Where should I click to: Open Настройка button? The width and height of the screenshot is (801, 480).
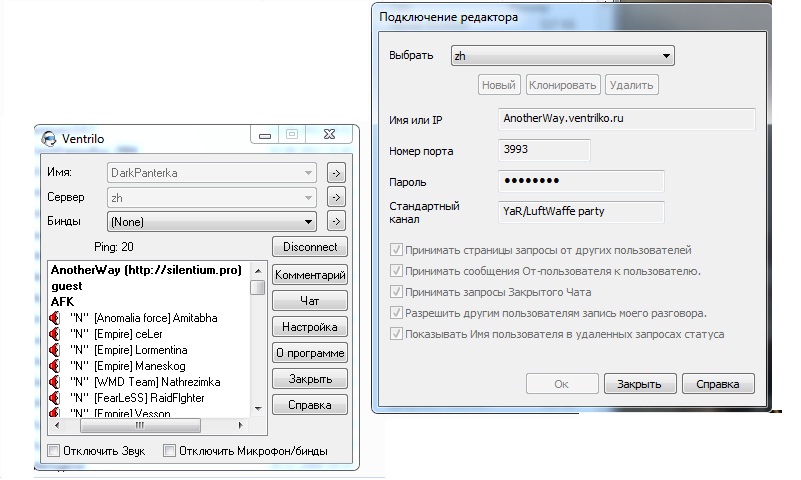point(310,327)
